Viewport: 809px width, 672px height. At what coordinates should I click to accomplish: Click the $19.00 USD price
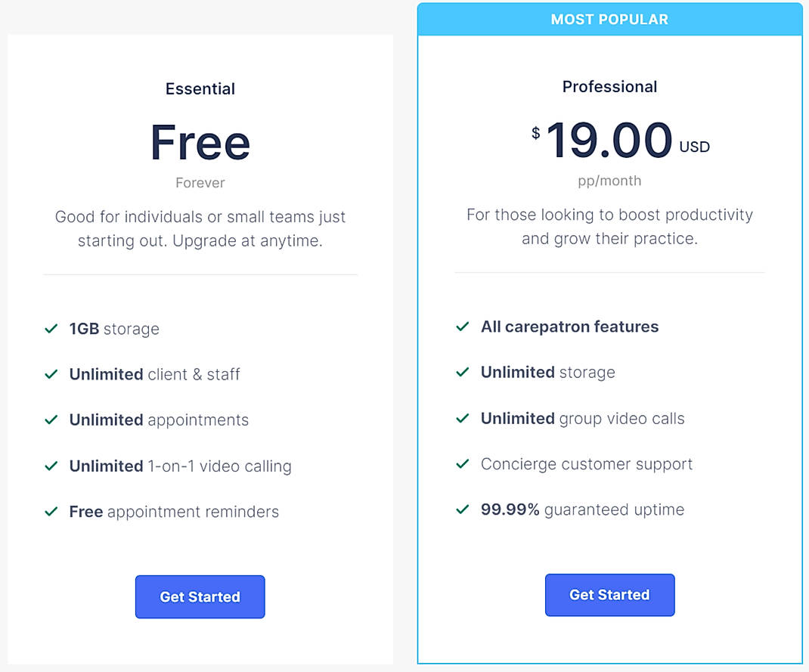pos(609,141)
